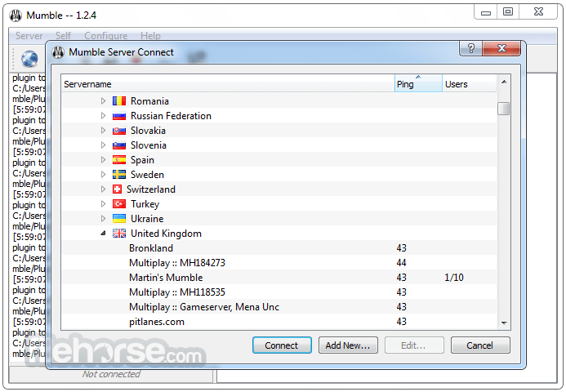Click the Slovakia flag icon

[119, 131]
